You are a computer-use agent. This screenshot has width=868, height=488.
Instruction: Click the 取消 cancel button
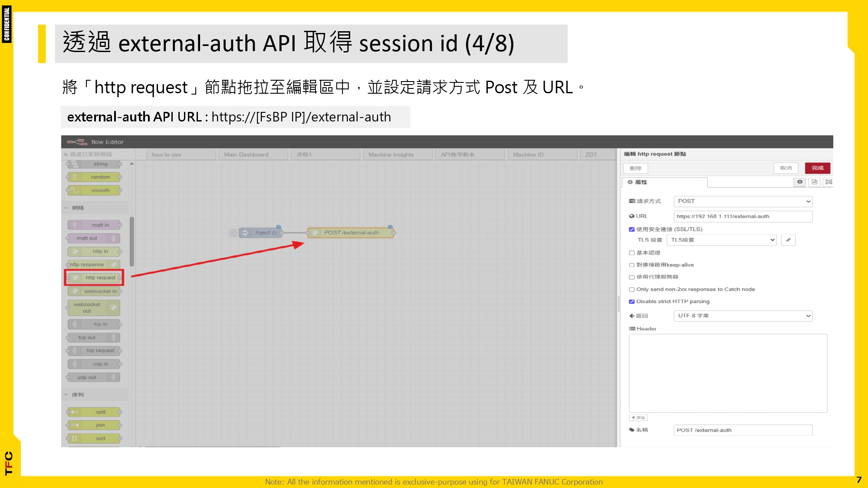point(786,168)
